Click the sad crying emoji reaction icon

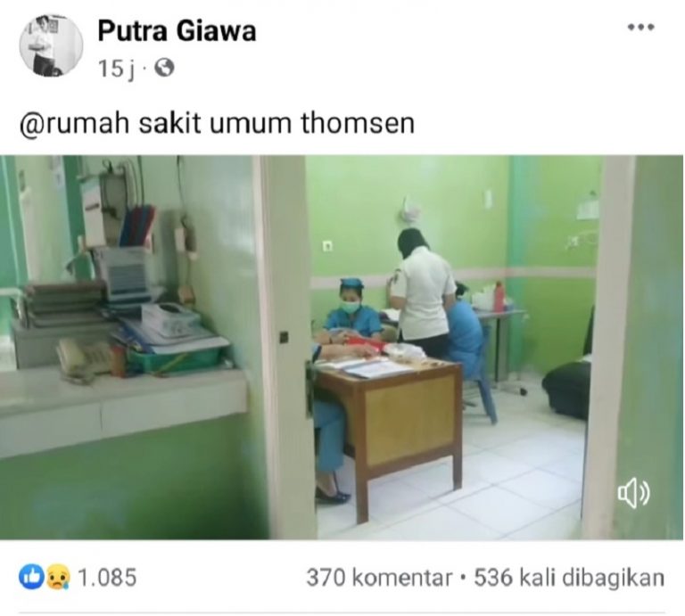tap(57, 578)
